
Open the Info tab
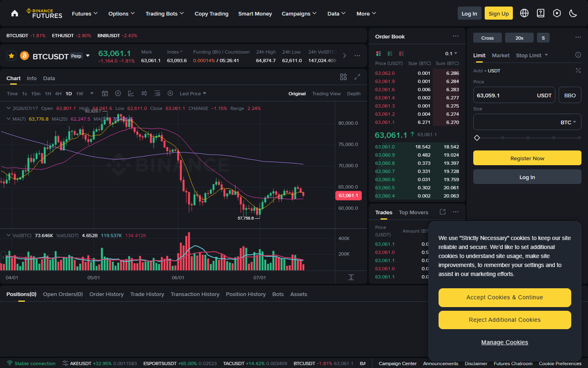pos(32,78)
